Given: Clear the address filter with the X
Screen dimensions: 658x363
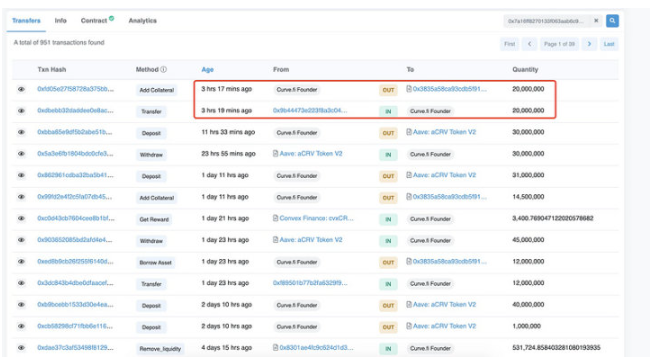Looking at the screenshot, I should pyautogui.click(x=596, y=21).
